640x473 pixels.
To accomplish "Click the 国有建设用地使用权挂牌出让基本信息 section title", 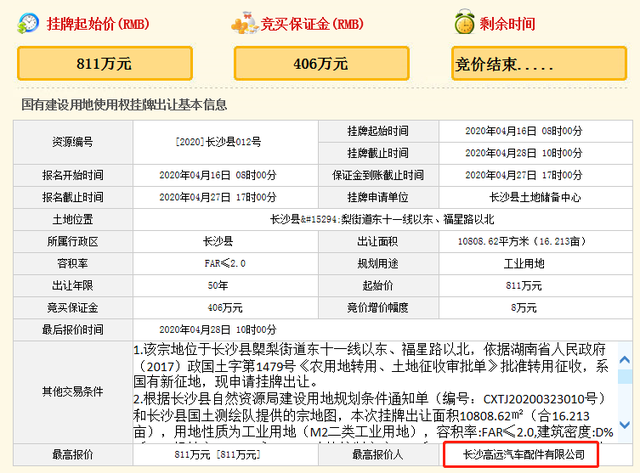I will click(x=124, y=104).
